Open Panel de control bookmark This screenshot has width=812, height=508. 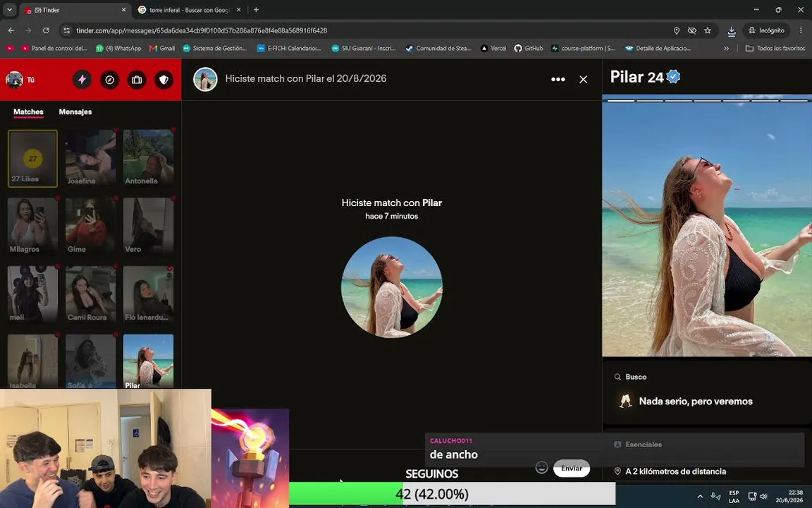(54, 48)
